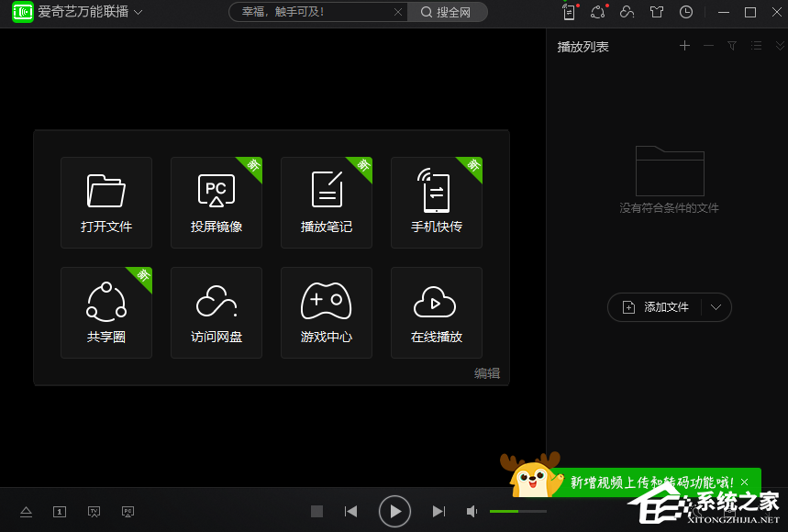Click the 访问网盘 cloud drive tile

click(x=216, y=313)
